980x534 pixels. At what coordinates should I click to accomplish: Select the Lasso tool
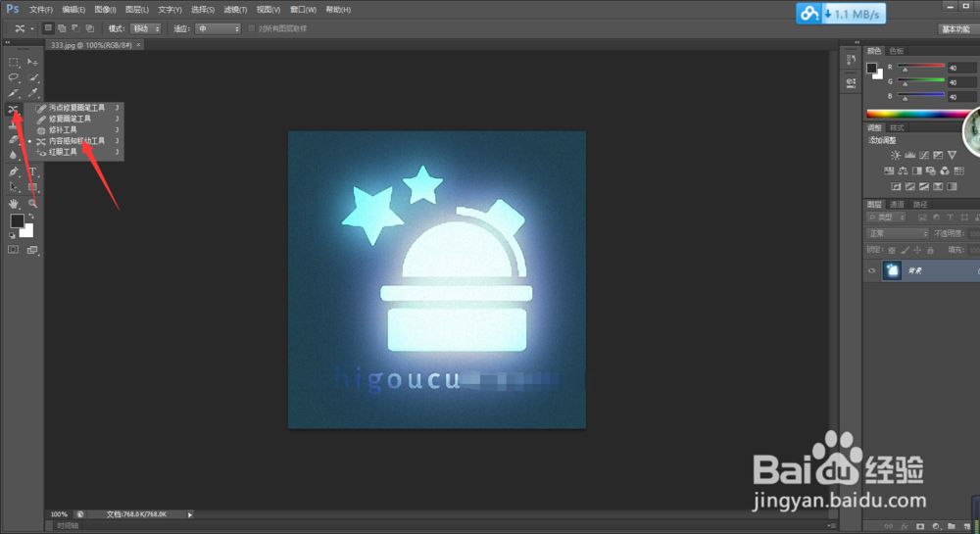coord(13,77)
